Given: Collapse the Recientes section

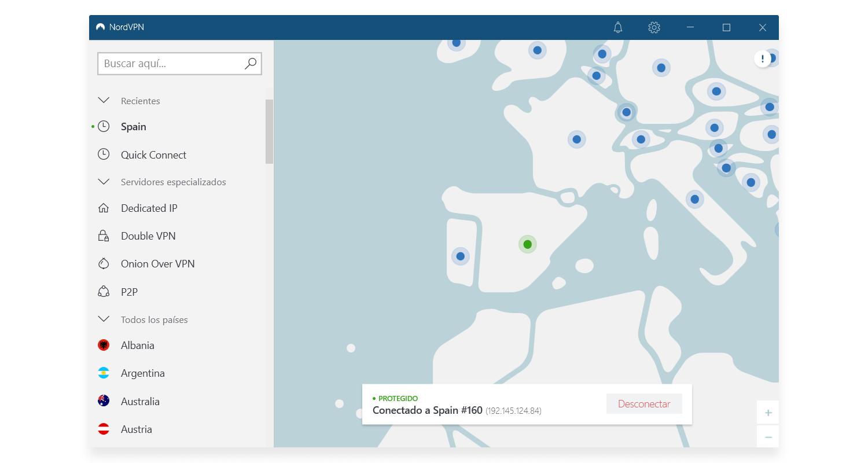Looking at the screenshot, I should click(104, 100).
